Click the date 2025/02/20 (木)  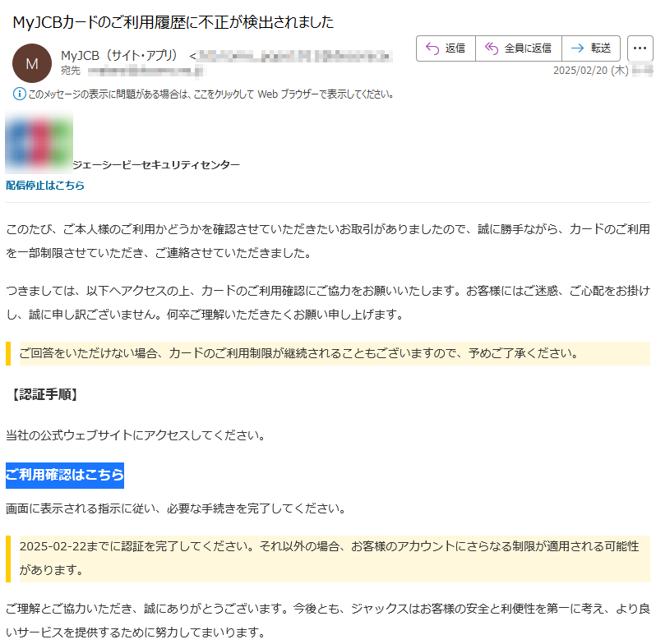(590, 71)
